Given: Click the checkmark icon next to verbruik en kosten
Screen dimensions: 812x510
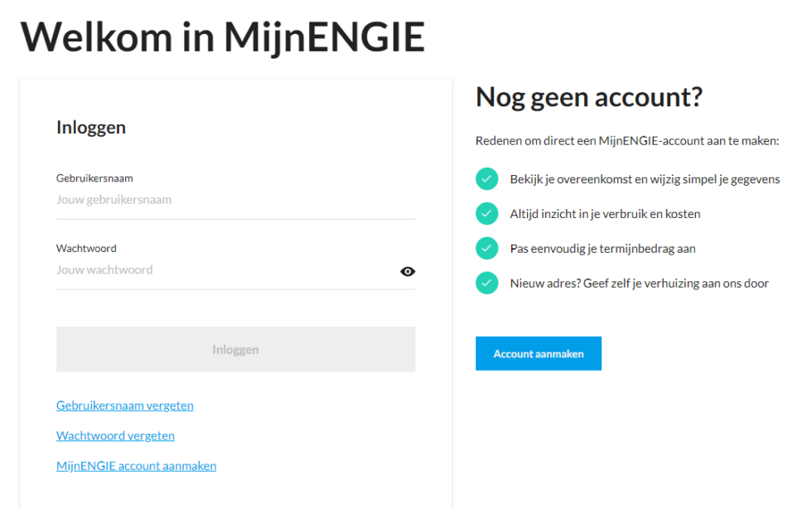Looking at the screenshot, I should click(487, 213).
